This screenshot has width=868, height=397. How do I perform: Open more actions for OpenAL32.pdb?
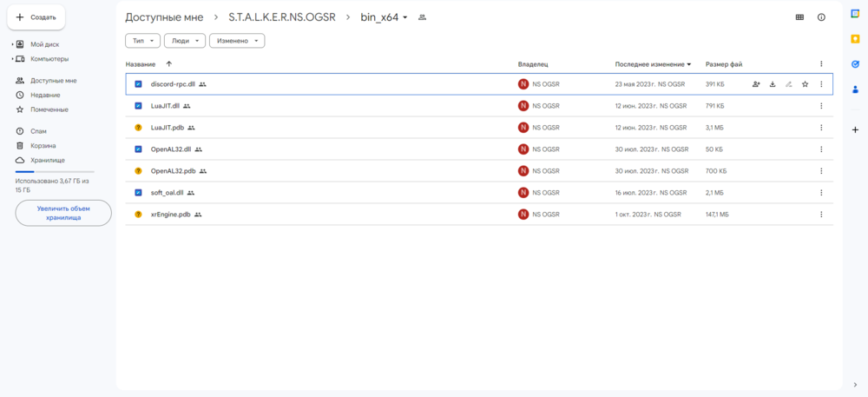click(821, 171)
